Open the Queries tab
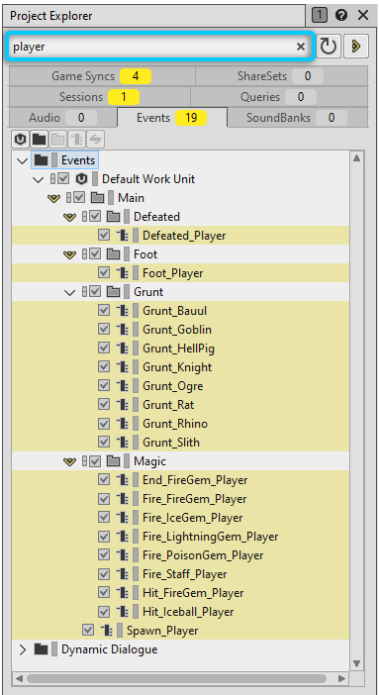The width and height of the screenshot is (379, 695). (279, 97)
